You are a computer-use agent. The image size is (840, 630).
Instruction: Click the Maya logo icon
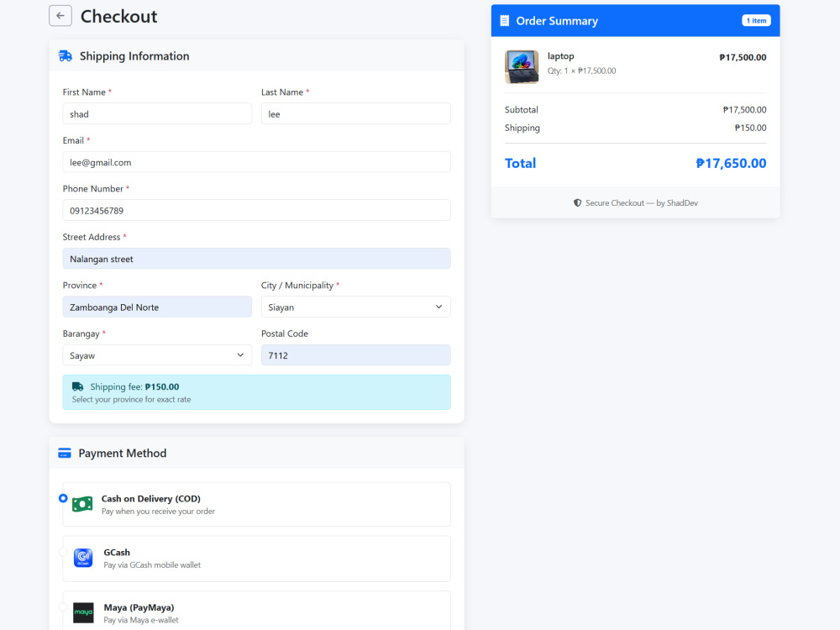[83, 612]
